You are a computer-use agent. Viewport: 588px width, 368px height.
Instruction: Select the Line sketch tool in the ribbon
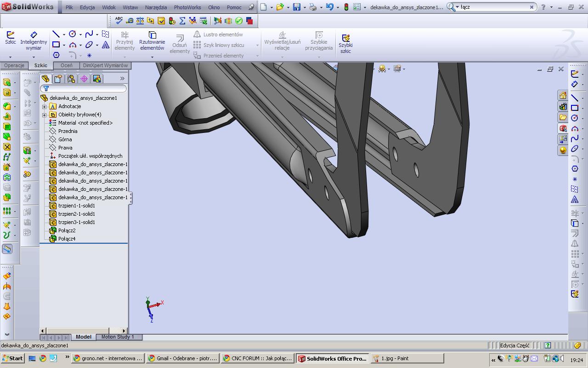pyautogui.click(x=56, y=34)
